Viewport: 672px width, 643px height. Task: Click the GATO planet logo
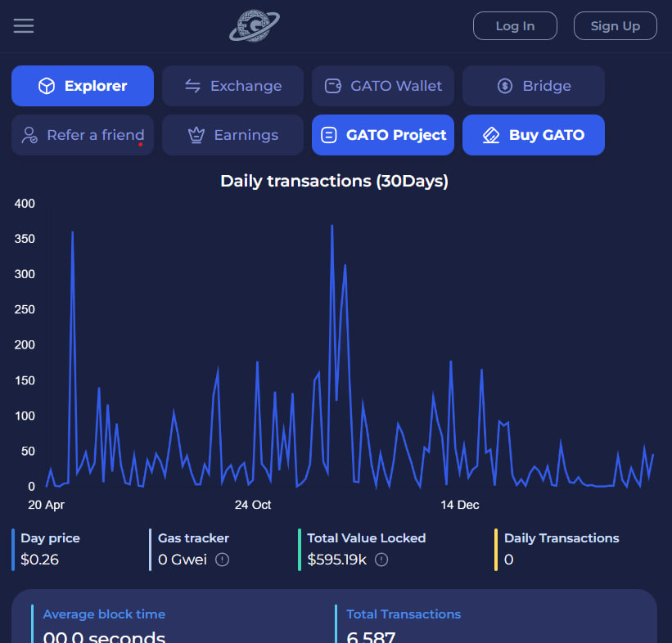255,25
